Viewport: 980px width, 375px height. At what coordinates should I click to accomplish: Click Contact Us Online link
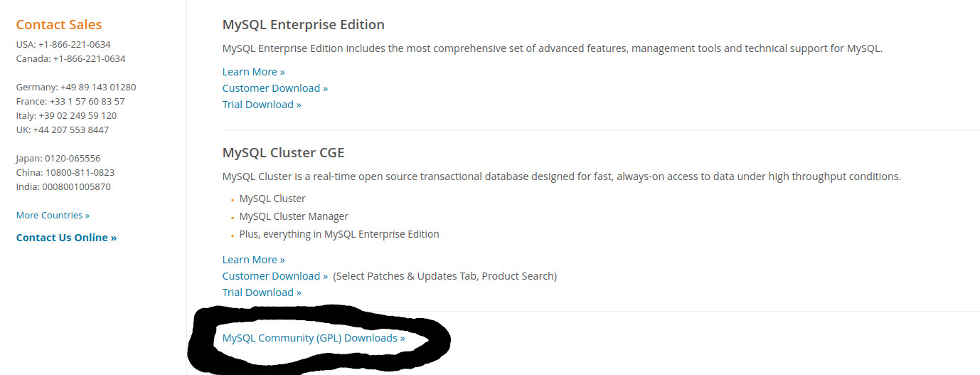[x=66, y=238]
